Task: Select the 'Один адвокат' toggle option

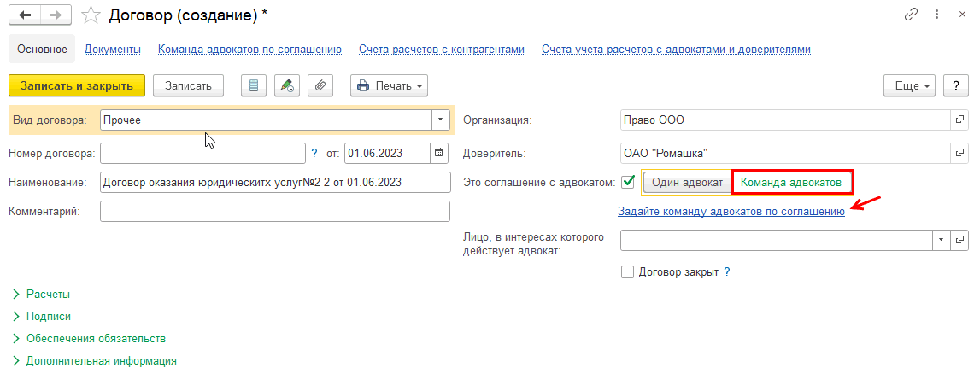Action: coord(687,183)
